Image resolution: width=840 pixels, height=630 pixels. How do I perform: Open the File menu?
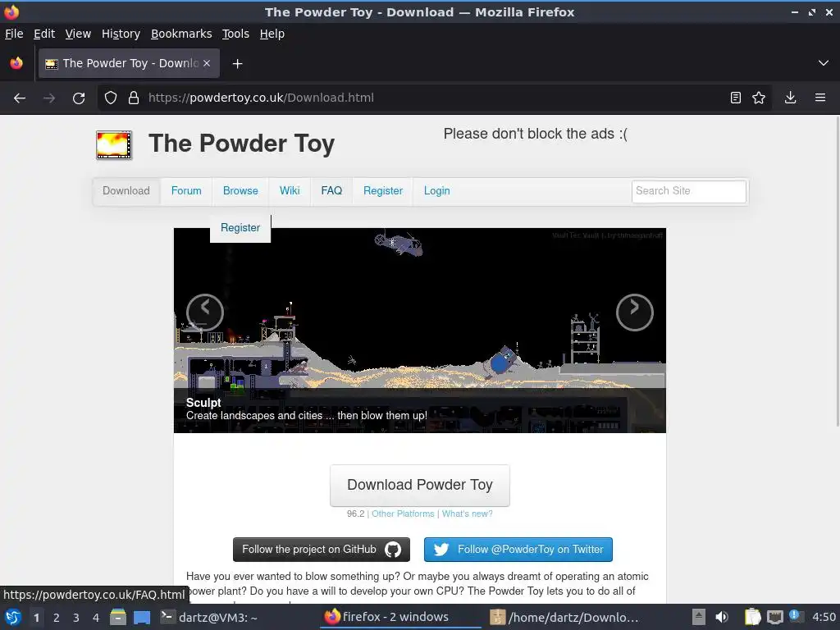pyautogui.click(x=14, y=34)
